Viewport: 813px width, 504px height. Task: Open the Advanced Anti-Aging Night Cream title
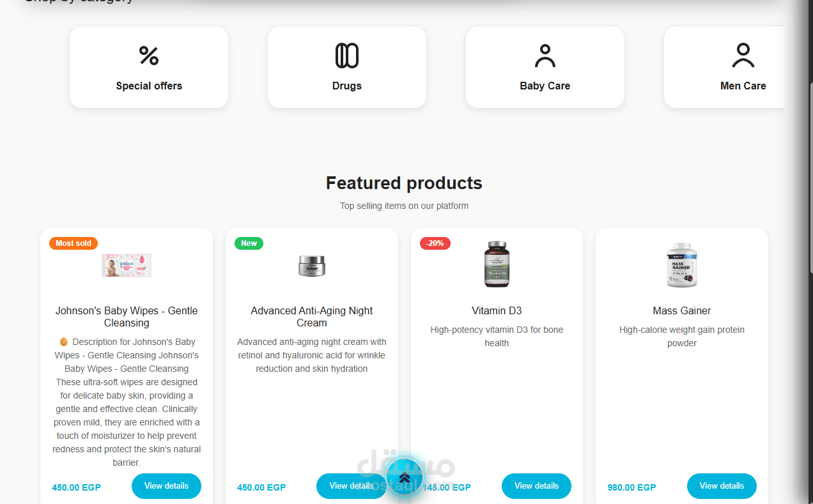tap(312, 316)
